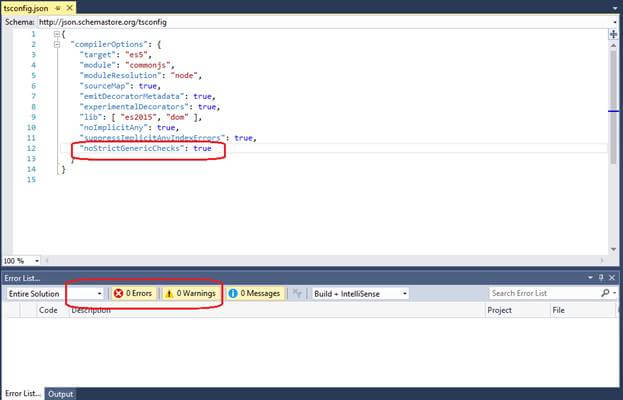Click the Search Error List field
The width and height of the screenshot is (623, 400).
pyautogui.click(x=544, y=293)
